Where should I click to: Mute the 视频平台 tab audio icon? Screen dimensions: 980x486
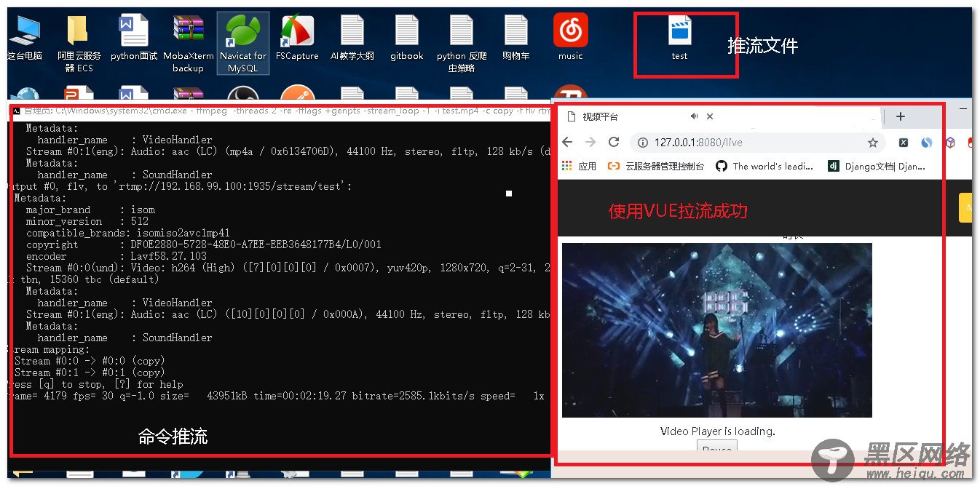click(695, 116)
